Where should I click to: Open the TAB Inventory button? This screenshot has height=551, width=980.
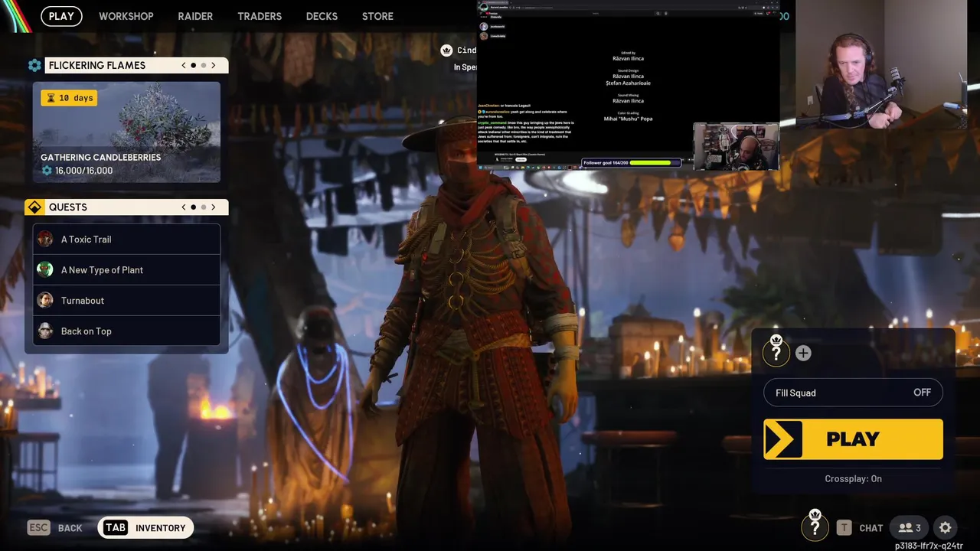(145, 527)
